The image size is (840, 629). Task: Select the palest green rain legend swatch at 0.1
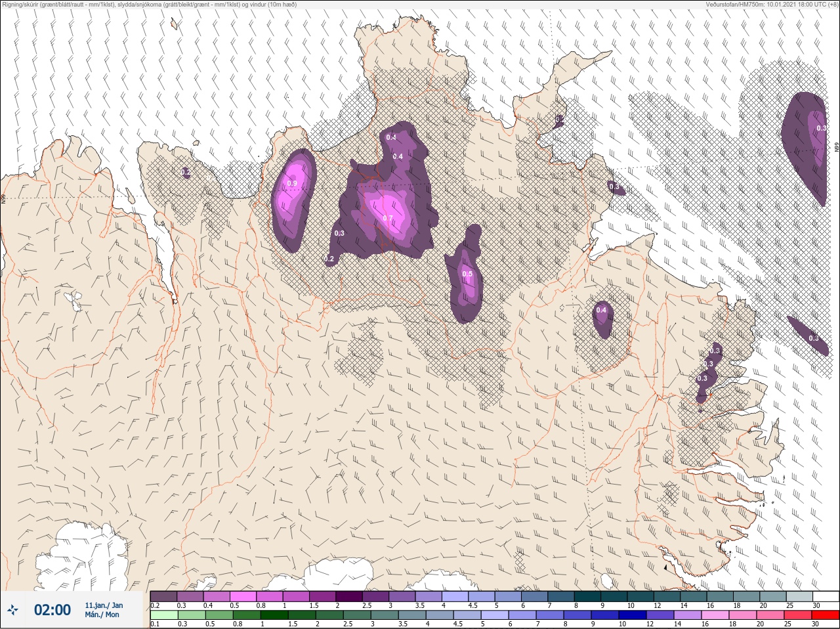163,615
